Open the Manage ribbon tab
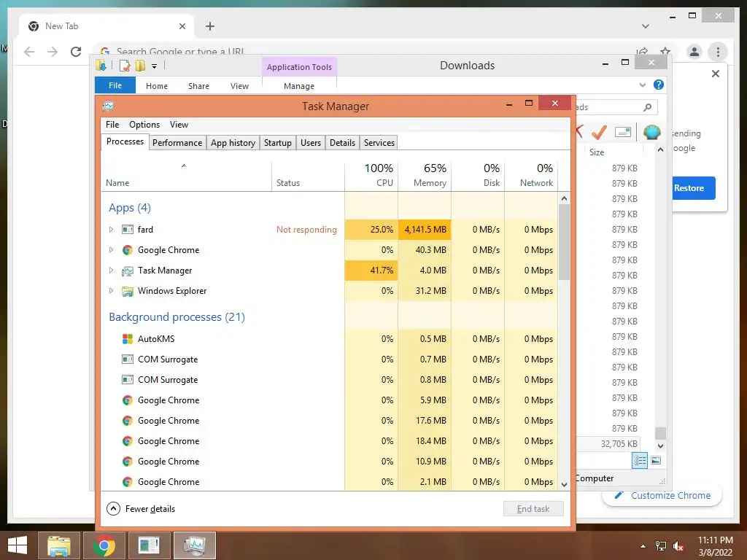The height and width of the screenshot is (560, 747). [299, 86]
